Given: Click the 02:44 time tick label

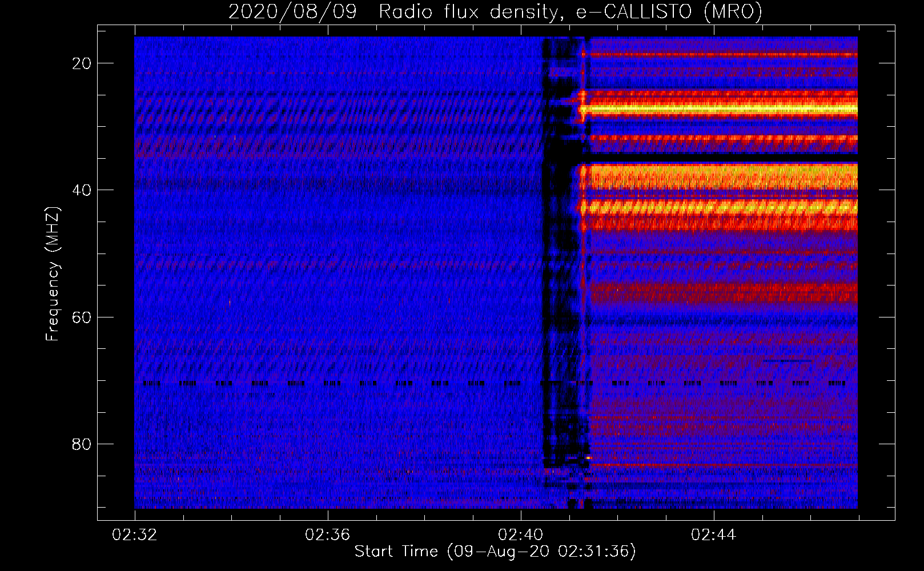Looking at the screenshot, I should (x=714, y=535).
